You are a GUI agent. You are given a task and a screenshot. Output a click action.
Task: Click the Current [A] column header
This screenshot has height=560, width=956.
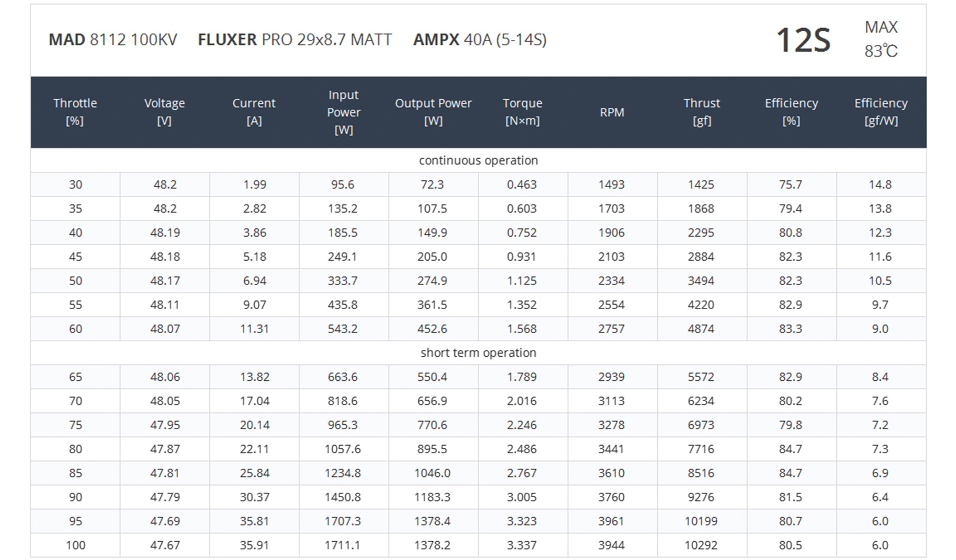(254, 112)
